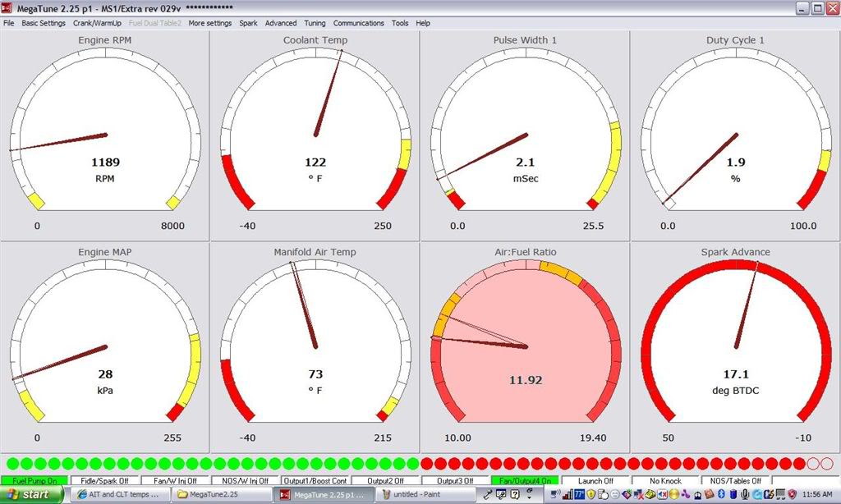
Task: Click the yellow security shield tray icon
Action: (x=591, y=494)
